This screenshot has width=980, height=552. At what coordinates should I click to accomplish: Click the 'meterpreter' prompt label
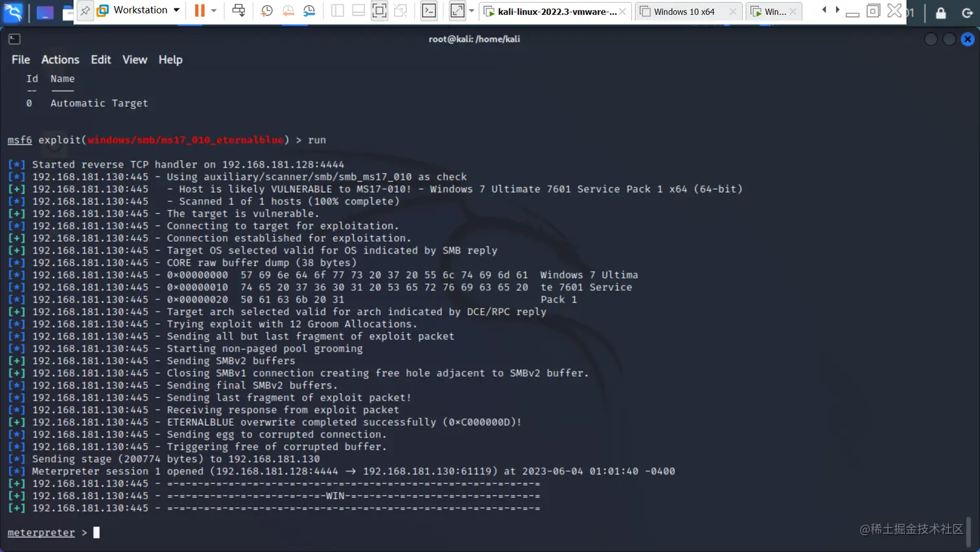point(41,533)
